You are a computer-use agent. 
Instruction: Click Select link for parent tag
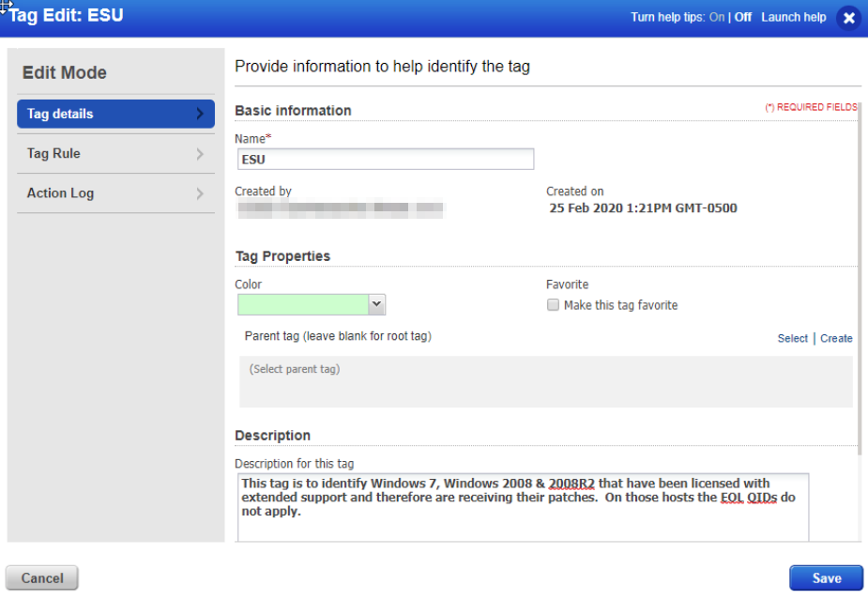click(792, 338)
